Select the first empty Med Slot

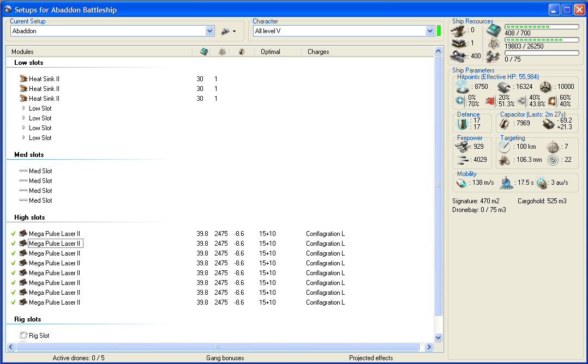pos(40,171)
